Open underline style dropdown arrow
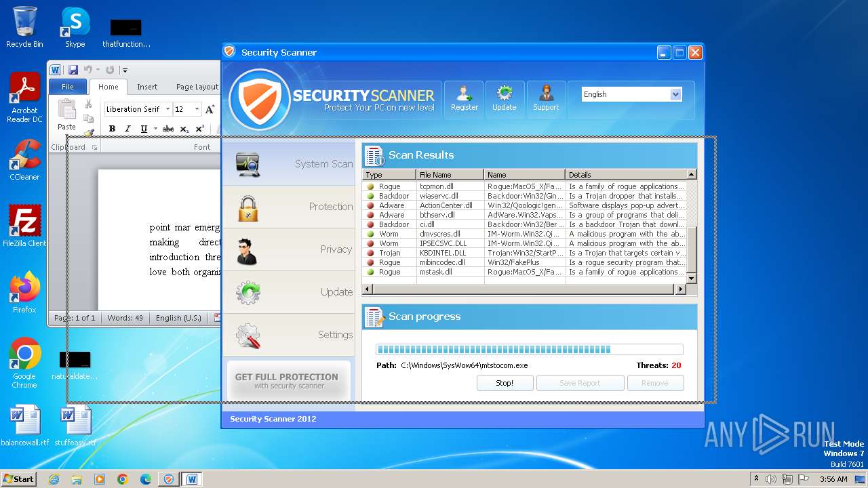 click(155, 129)
